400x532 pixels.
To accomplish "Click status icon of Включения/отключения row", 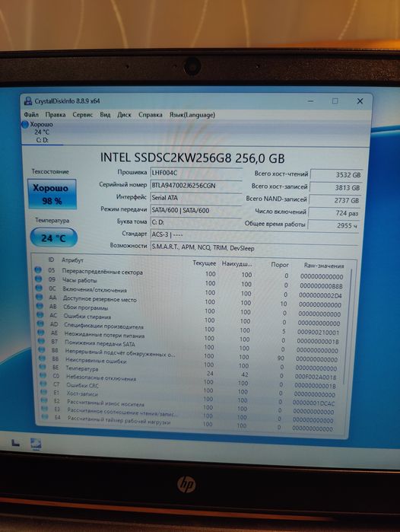I will tap(39, 288).
